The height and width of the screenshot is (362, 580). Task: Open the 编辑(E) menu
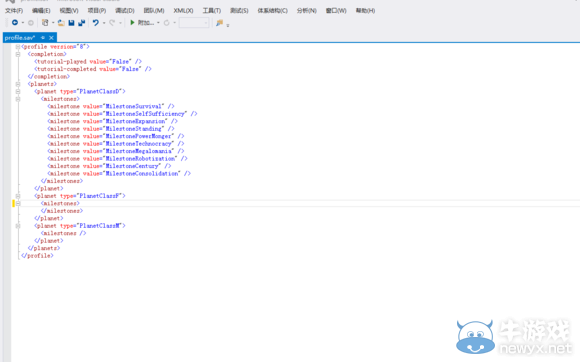coord(41,10)
